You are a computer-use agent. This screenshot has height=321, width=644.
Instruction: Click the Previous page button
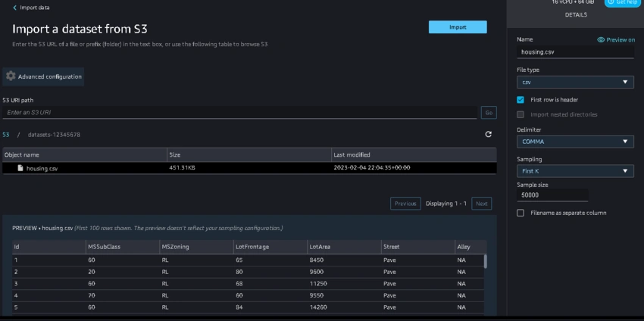tap(405, 204)
